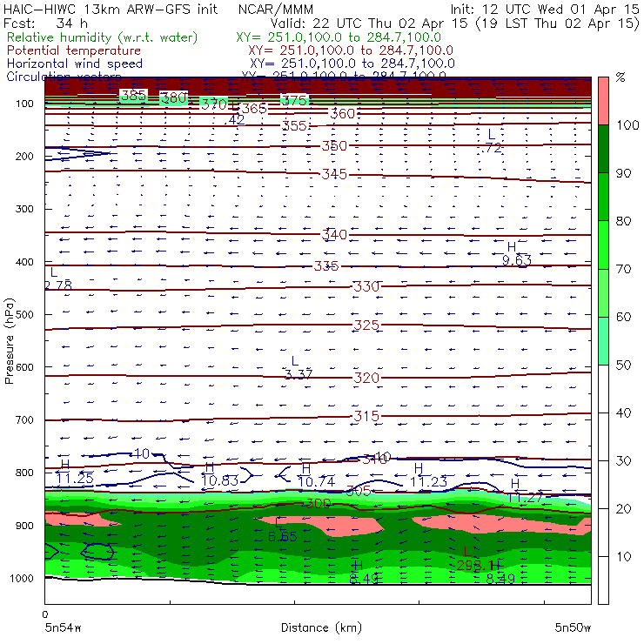This screenshot has height=644, width=644.
Task: Select the '345' isentrope label
Action: [x=334, y=174]
